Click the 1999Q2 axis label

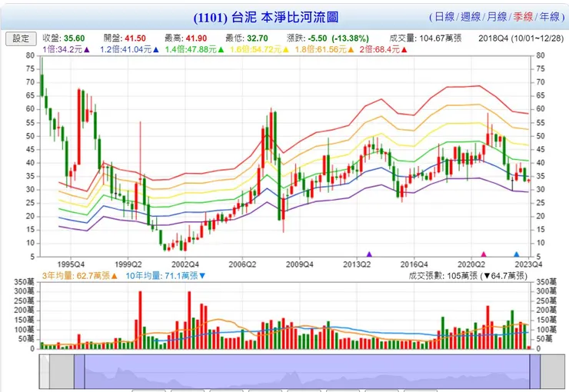(x=128, y=264)
